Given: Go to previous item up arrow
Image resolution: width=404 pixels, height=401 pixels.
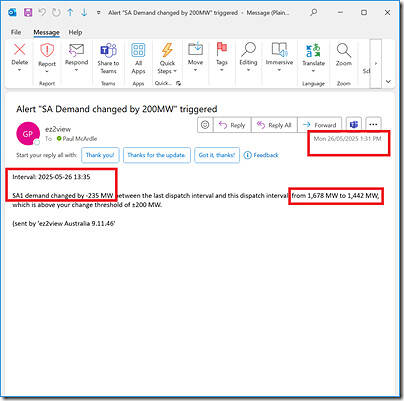Looking at the screenshot, I should pyautogui.click(x=70, y=13).
